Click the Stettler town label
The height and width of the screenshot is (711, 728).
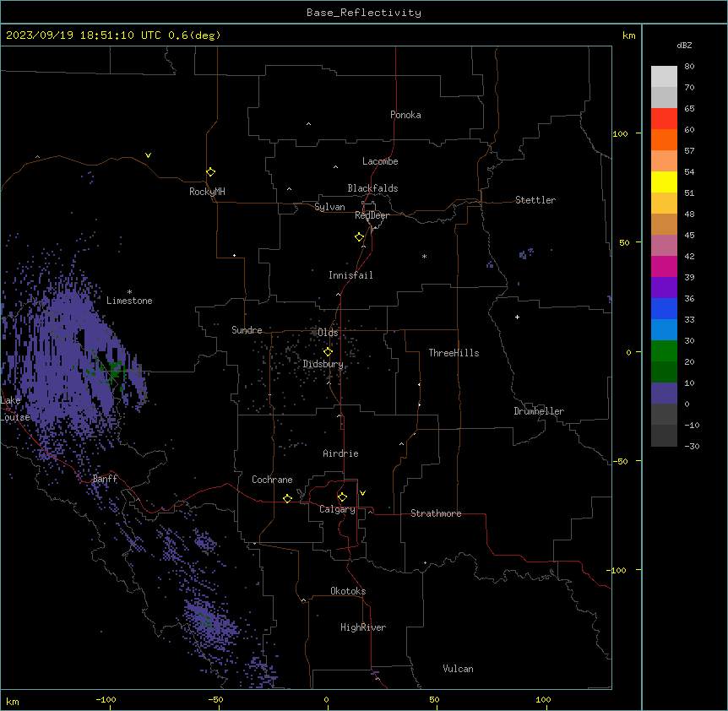pyautogui.click(x=535, y=200)
